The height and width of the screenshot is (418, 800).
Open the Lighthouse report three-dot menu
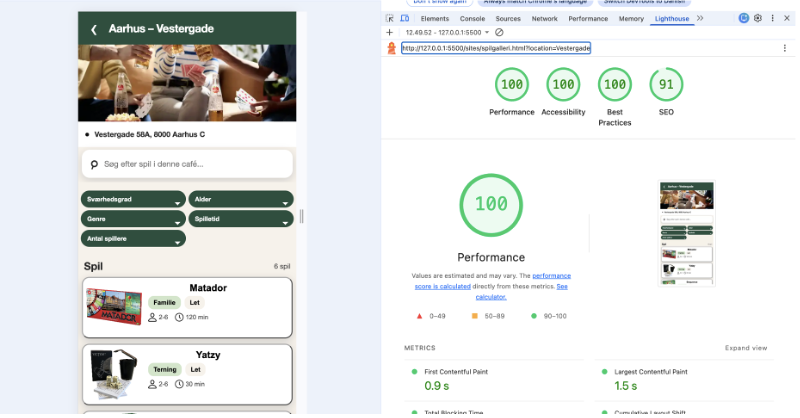pos(785,48)
